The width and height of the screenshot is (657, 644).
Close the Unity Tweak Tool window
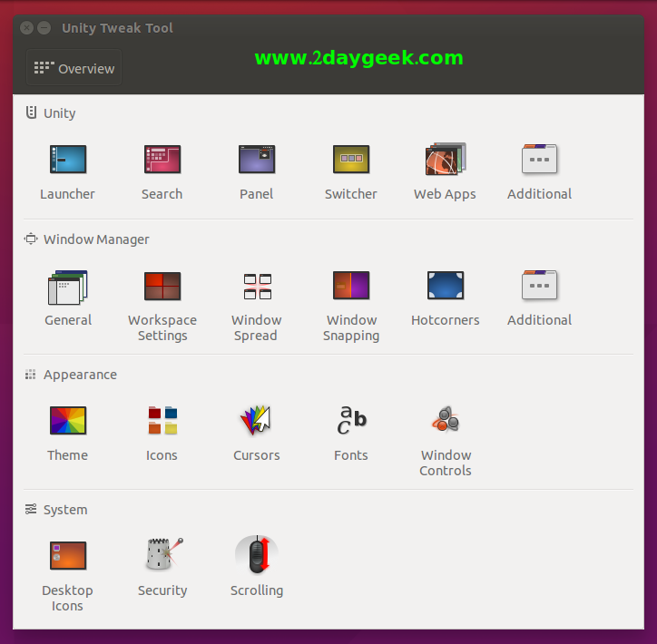[x=26, y=28]
